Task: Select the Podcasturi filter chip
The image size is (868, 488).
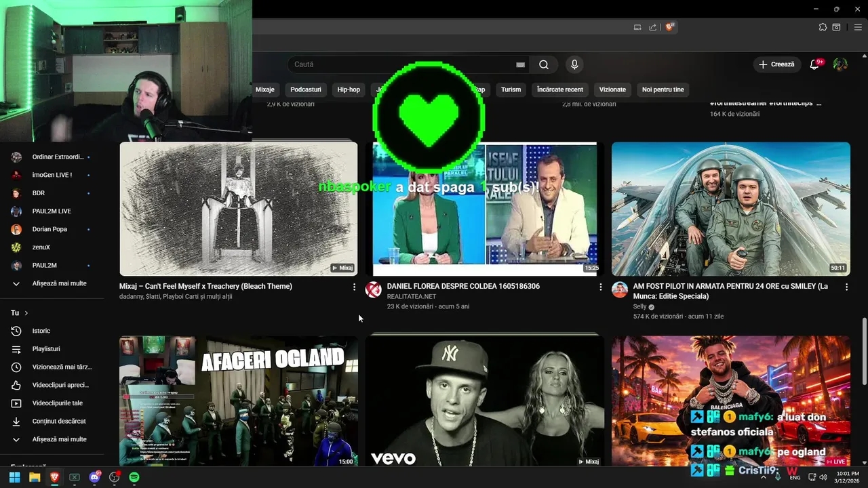Action: [306, 89]
